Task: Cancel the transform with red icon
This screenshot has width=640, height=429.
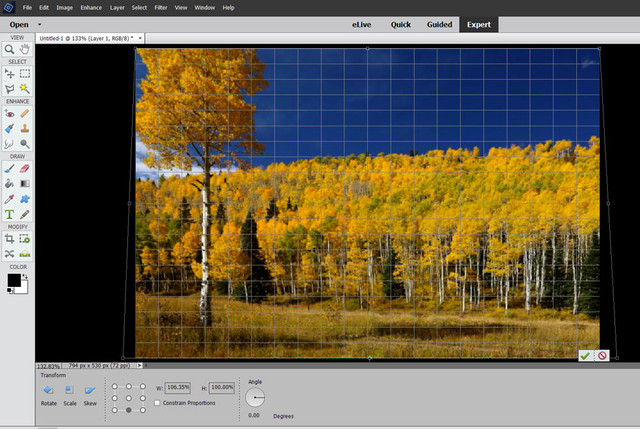Action: 602,356
